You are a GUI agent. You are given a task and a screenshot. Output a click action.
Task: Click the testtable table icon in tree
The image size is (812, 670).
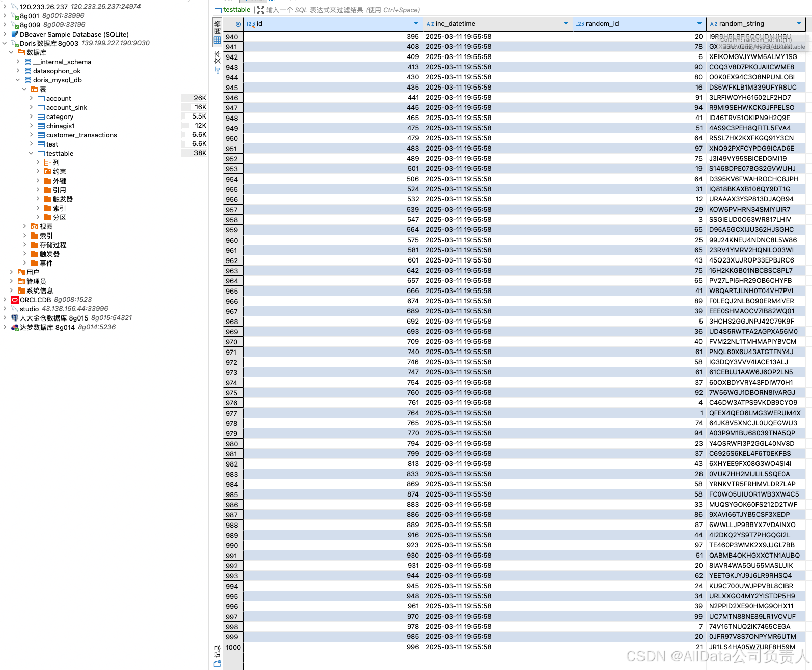[41, 154]
